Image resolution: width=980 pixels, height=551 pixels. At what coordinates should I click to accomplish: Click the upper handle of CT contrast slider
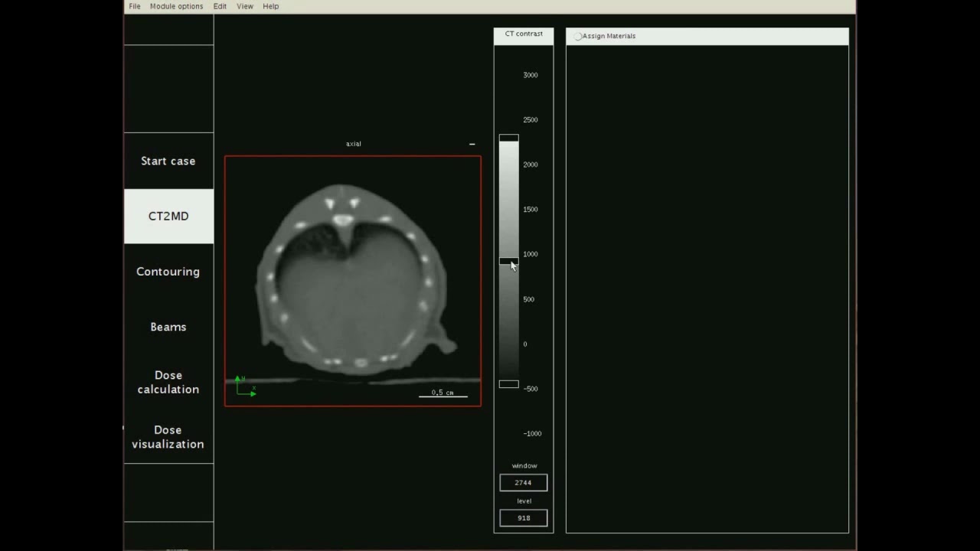(x=509, y=138)
